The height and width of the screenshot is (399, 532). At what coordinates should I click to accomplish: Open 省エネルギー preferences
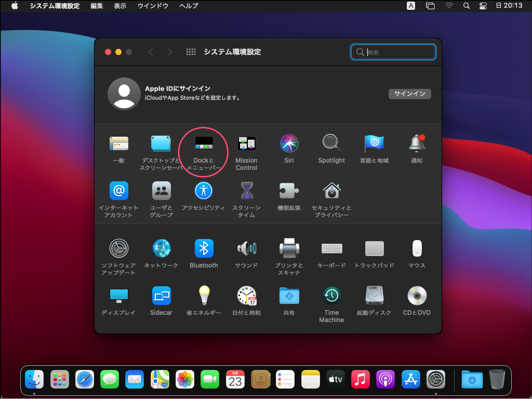[204, 296]
